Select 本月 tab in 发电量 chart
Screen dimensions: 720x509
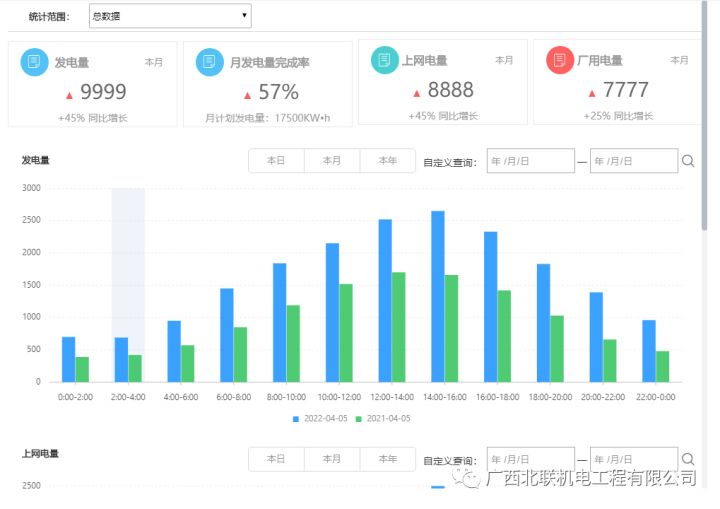[332, 161]
